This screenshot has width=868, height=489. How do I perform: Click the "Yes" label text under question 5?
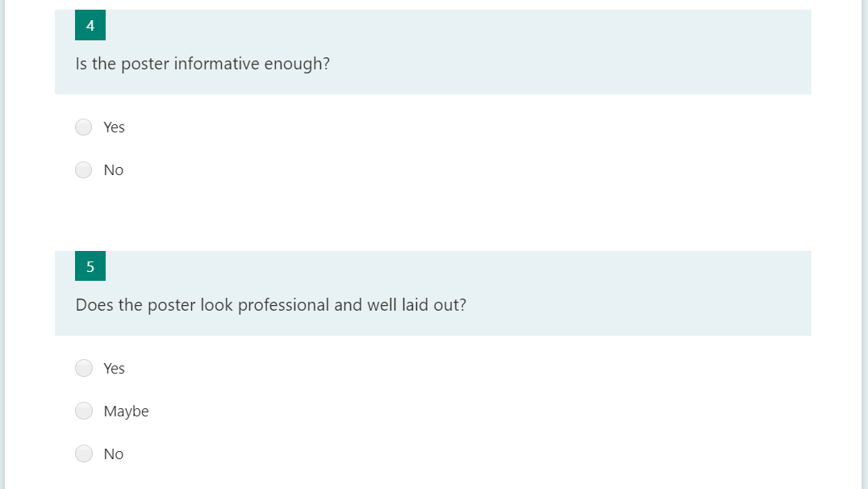pos(115,369)
